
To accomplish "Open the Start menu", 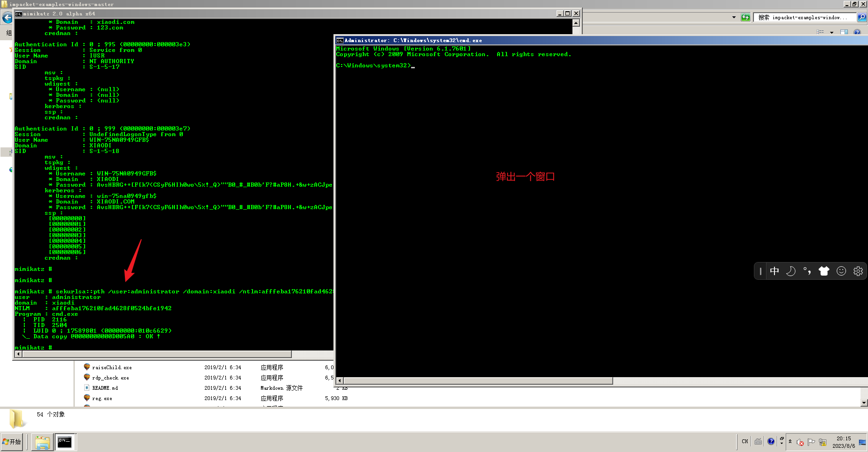I will (12, 442).
